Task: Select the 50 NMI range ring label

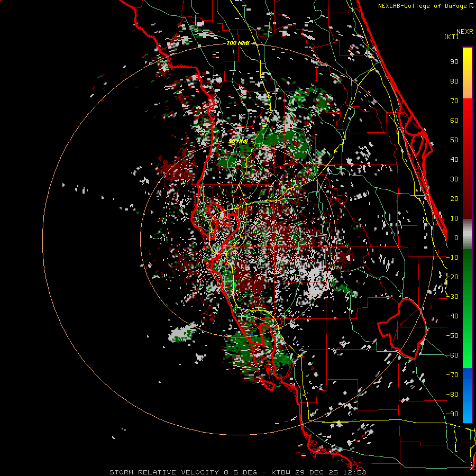Action: (x=237, y=141)
